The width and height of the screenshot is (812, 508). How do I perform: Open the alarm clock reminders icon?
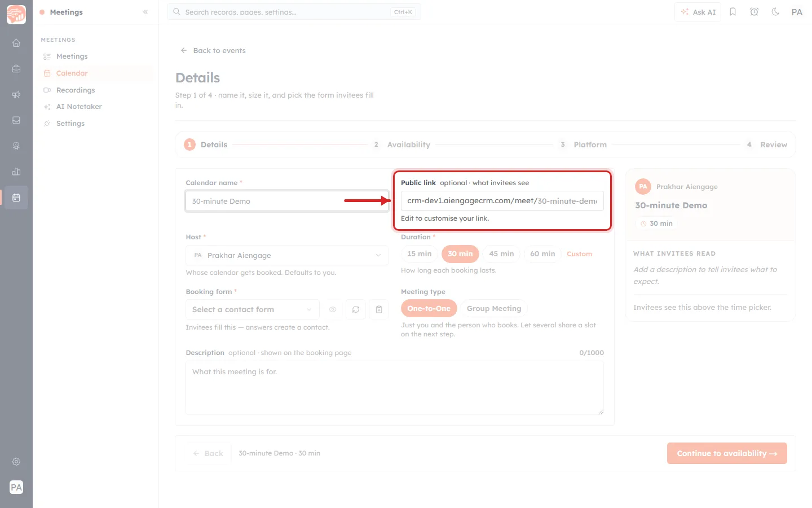754,12
